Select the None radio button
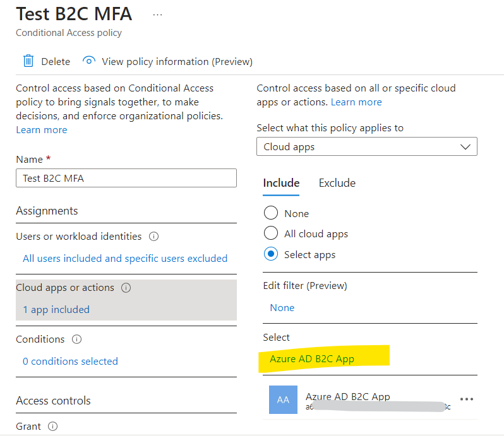 click(x=271, y=213)
